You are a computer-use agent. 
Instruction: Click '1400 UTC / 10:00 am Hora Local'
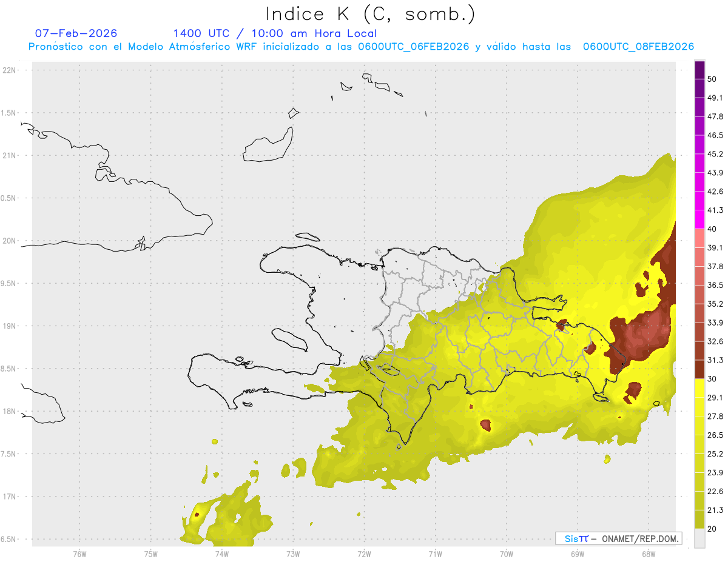(275, 33)
